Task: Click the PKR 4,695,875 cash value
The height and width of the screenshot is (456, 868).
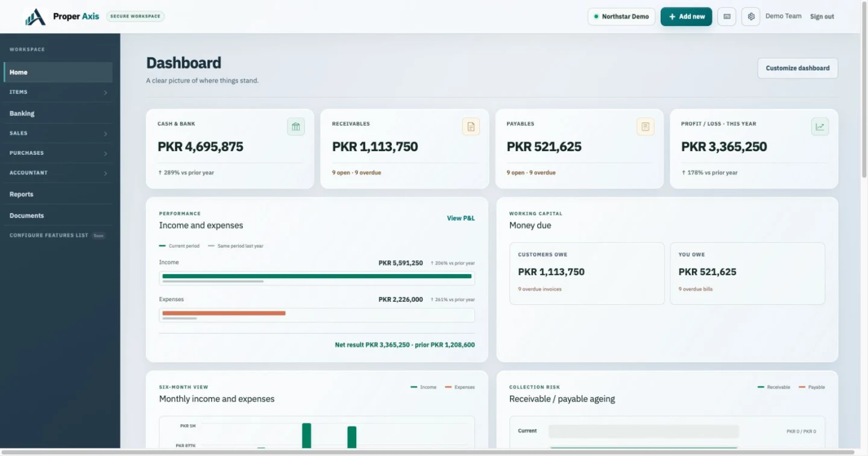Action: [201, 146]
